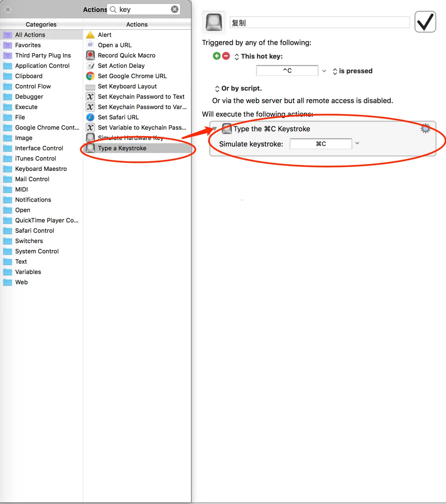This screenshot has width=446, height=504.
Task: Toggle the macro enabled checkmark
Action: point(425,22)
